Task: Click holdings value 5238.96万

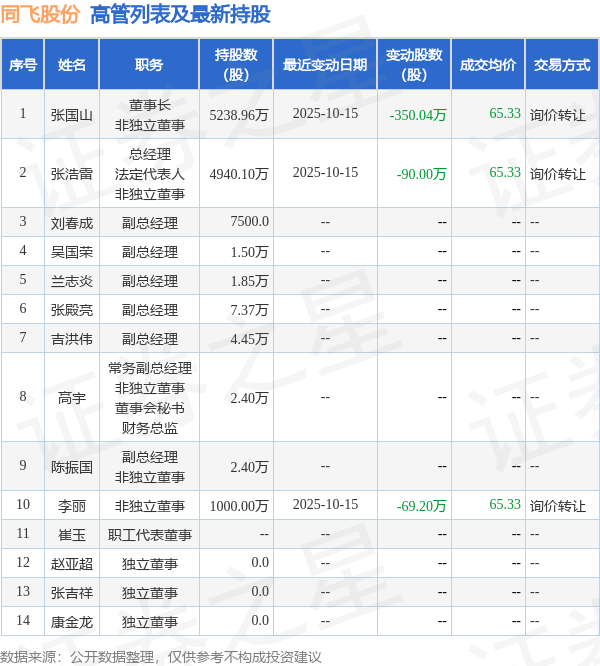Action: [239, 115]
